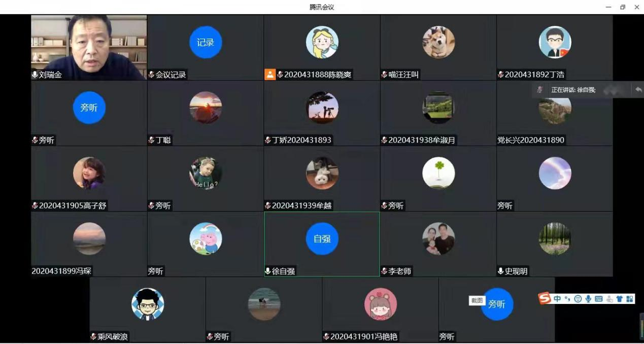Open the soft keyboard from the Sogou bar
The height and width of the screenshot is (344, 644).
coord(598,299)
